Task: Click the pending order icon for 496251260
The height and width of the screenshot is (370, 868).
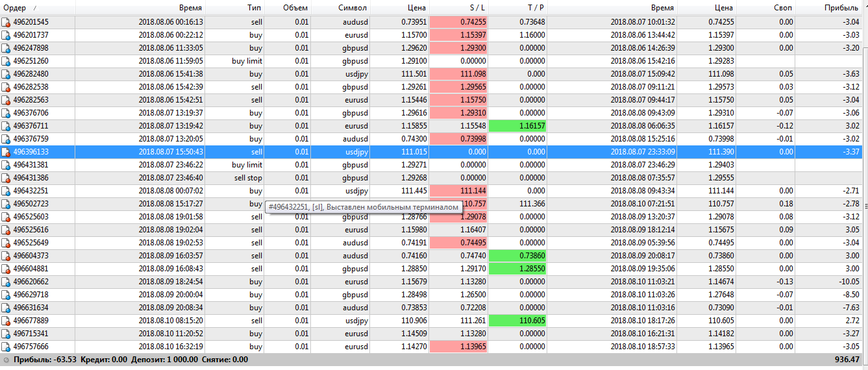Action: pyautogui.click(x=6, y=61)
